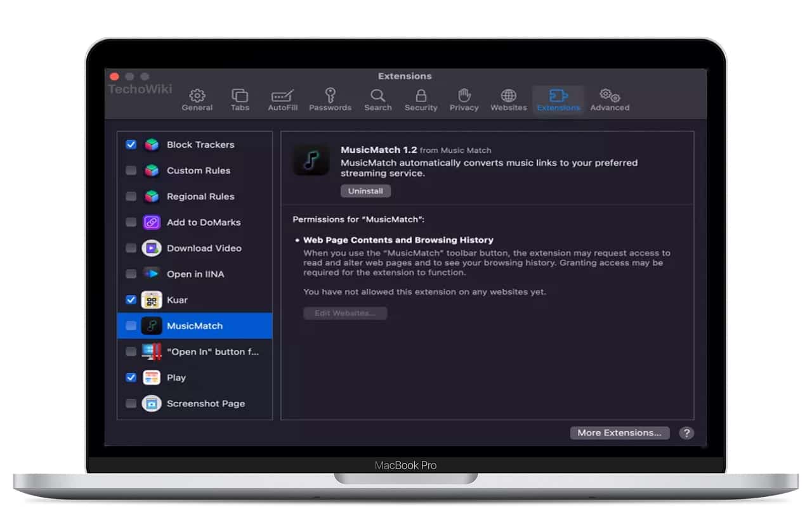Screen dimensions: 812x516
Task: Select the Add to DoMarks label
Action: click(x=204, y=223)
